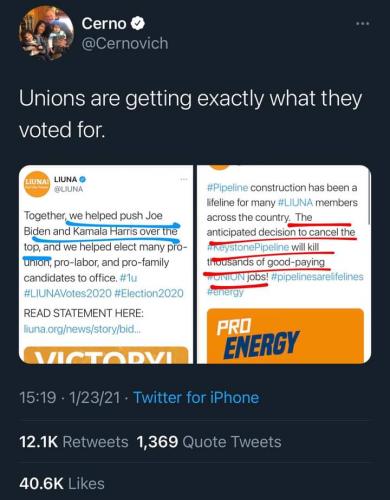This screenshot has height=500, width=390.
Task: Open the three-dot more options menu
Action: 362,24
